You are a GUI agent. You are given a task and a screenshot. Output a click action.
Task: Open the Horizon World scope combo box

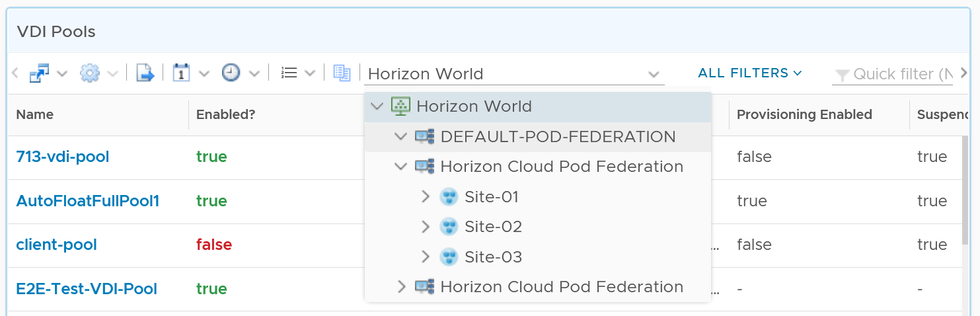pos(514,74)
